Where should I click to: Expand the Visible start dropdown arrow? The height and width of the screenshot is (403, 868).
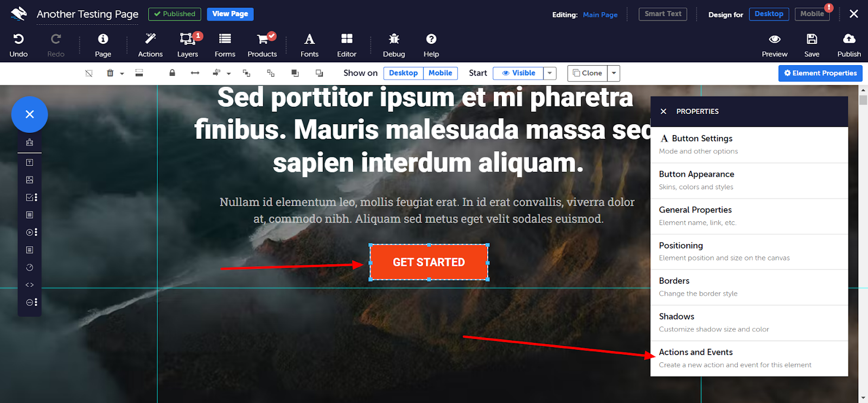(550, 73)
